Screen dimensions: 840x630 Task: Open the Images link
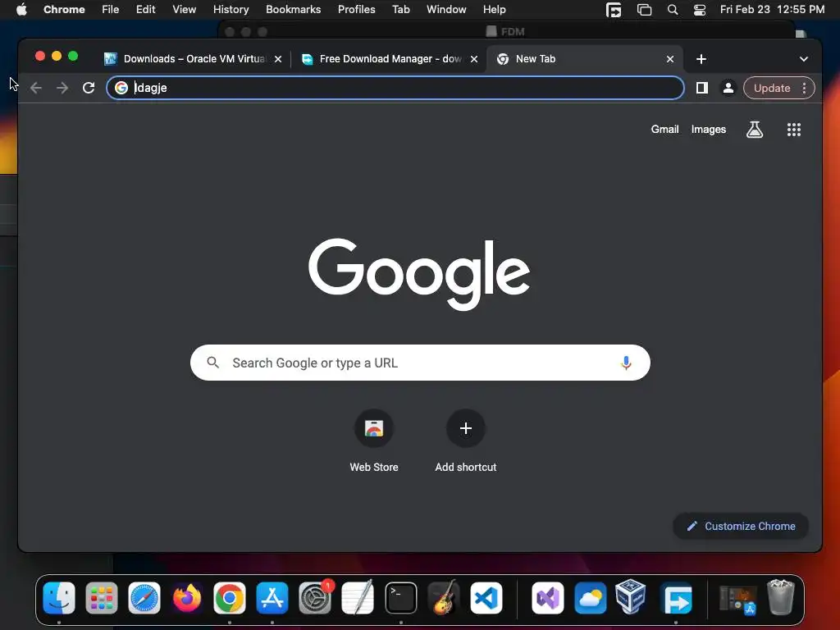click(708, 129)
